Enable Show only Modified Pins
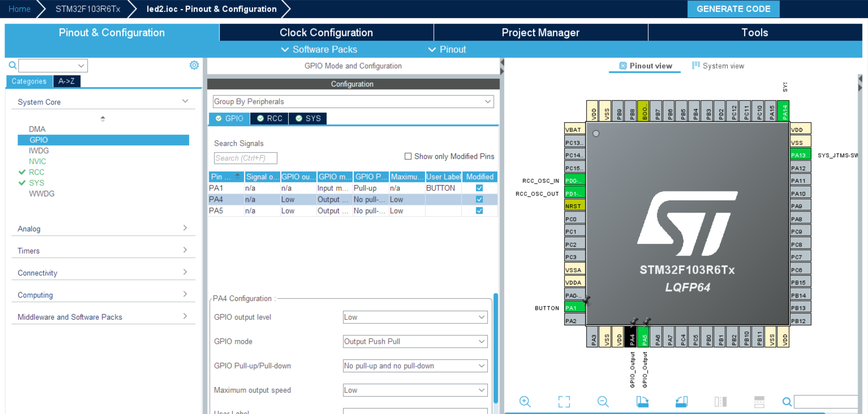Image resolution: width=868 pixels, height=414 pixels. (408, 156)
